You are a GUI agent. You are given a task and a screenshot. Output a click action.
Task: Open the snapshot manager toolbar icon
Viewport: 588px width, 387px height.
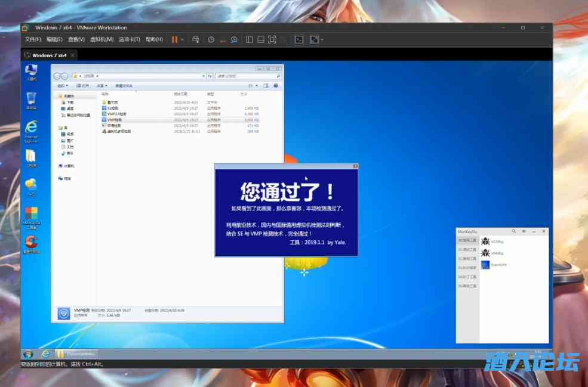point(234,40)
